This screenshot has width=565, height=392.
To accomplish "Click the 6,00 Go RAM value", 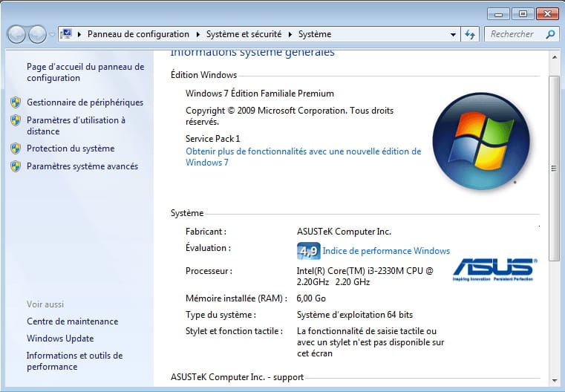I will tap(311, 298).
